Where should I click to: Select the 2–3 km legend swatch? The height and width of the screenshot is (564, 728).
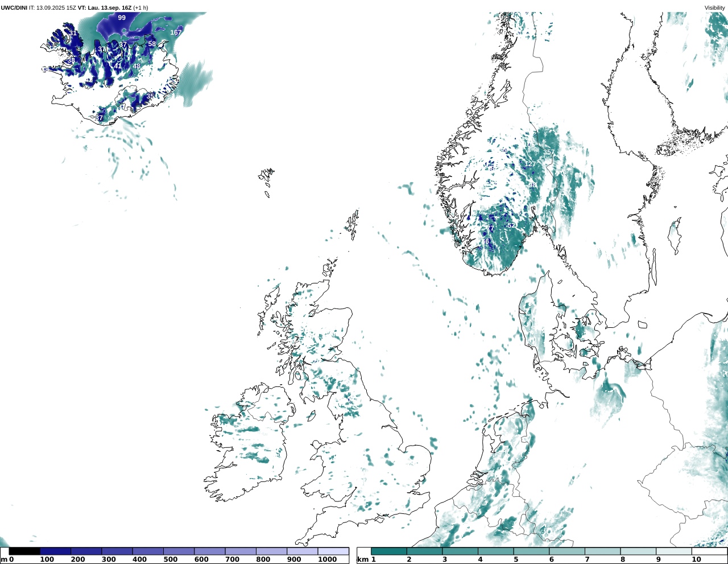424,551
